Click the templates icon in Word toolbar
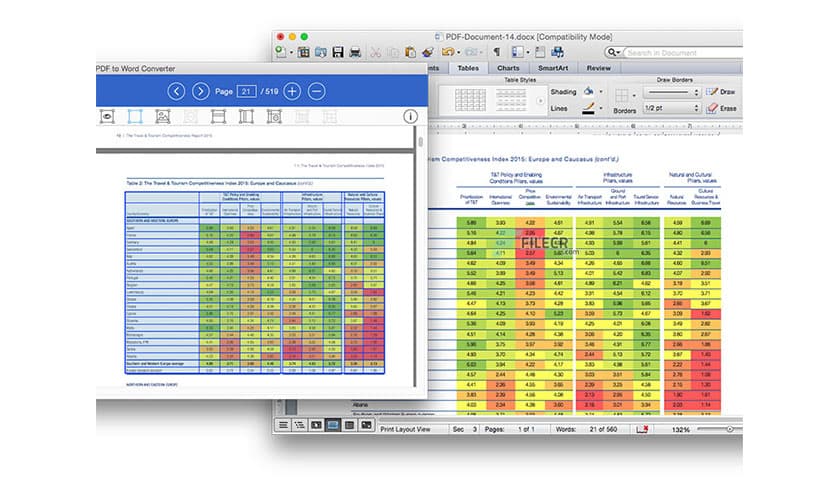Viewport: 836px width, 484px height. pos(303,52)
